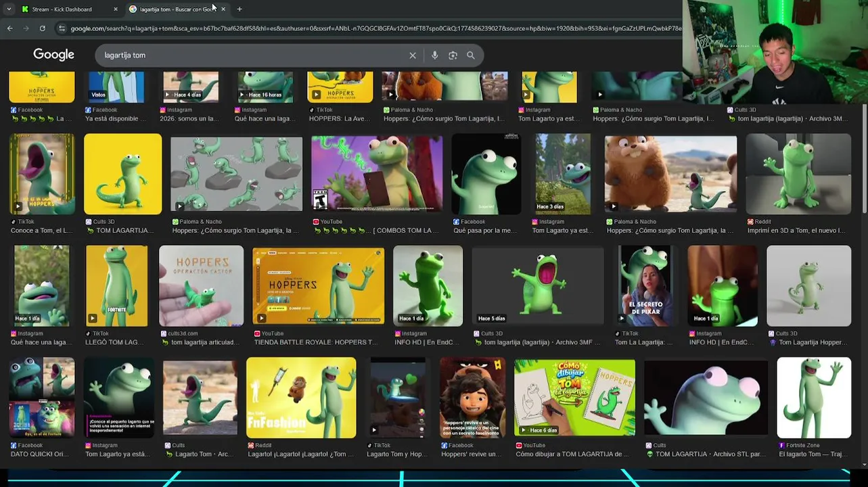The width and height of the screenshot is (868, 487).
Task: Open Cults 3D 'Hace 5 días' dark lizard thumbnail
Action: coord(538,285)
